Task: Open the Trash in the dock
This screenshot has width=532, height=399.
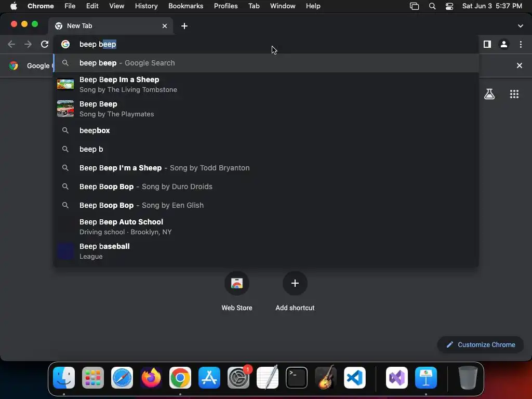Action: pos(468,378)
